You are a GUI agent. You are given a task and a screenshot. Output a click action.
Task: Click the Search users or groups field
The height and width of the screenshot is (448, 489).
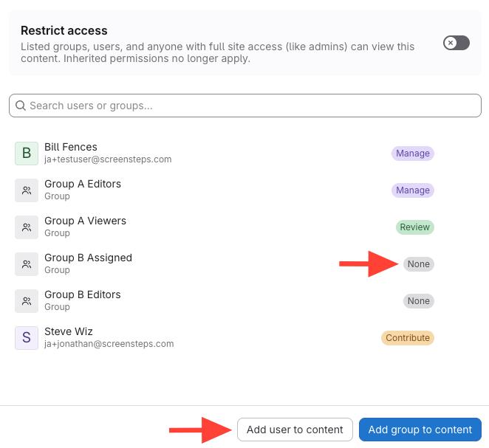coord(251,106)
